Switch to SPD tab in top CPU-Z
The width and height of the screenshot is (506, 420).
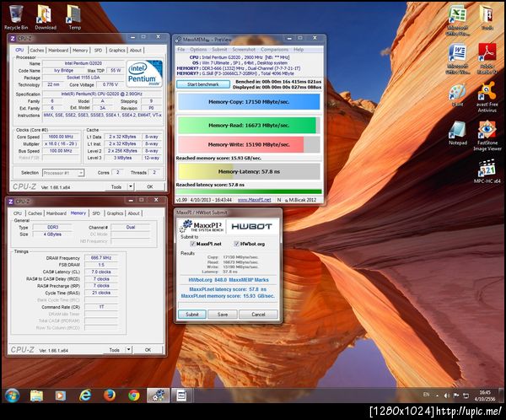98,51
